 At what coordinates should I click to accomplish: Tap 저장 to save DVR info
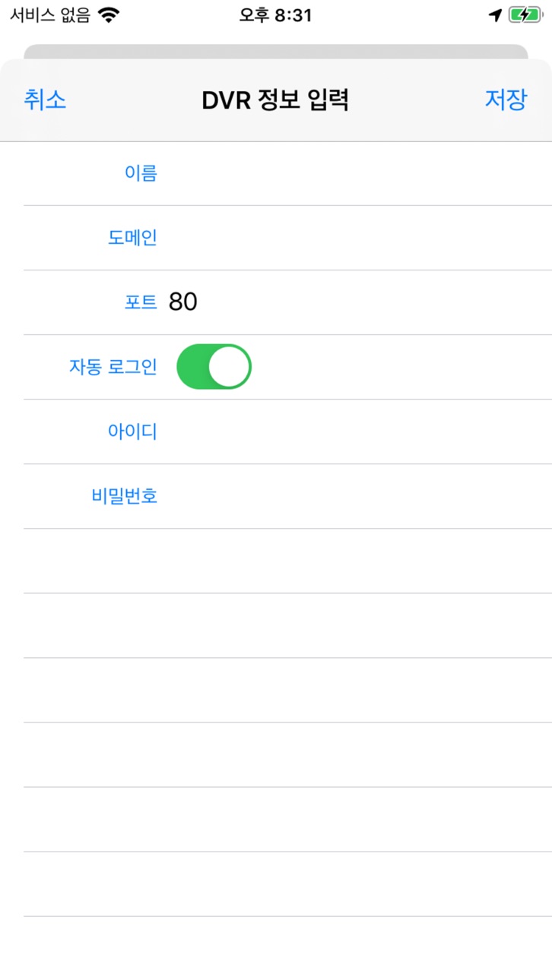[506, 100]
